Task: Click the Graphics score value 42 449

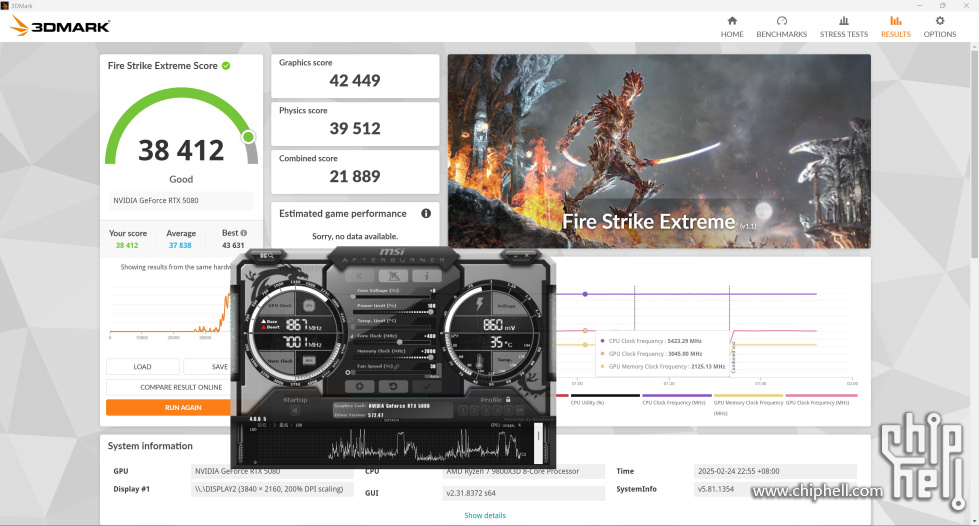Action: pos(355,81)
